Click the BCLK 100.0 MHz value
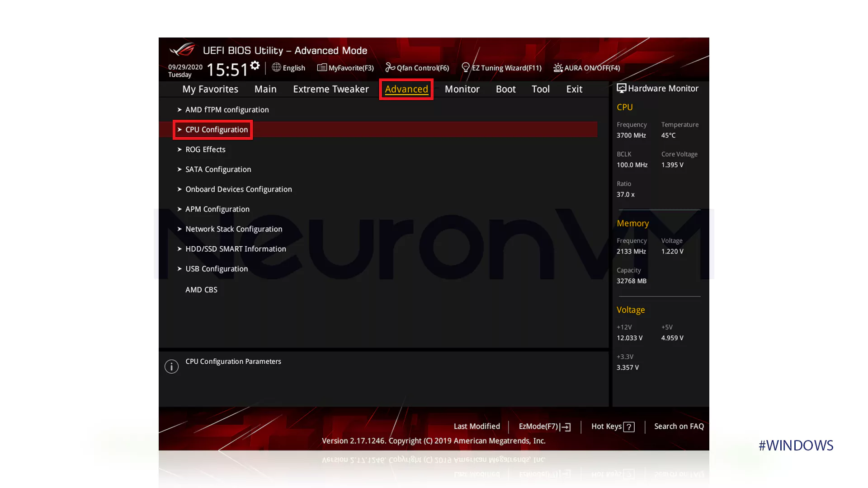The width and height of the screenshot is (868, 488). click(632, 165)
